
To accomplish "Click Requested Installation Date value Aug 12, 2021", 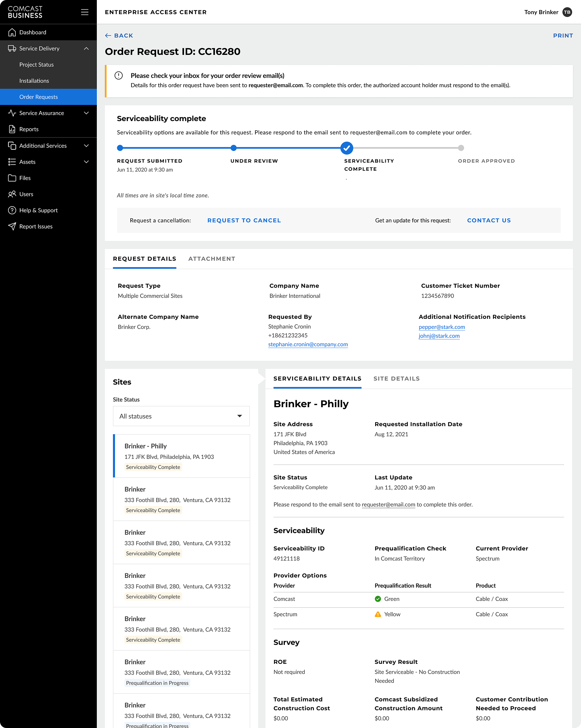I will [x=391, y=434].
